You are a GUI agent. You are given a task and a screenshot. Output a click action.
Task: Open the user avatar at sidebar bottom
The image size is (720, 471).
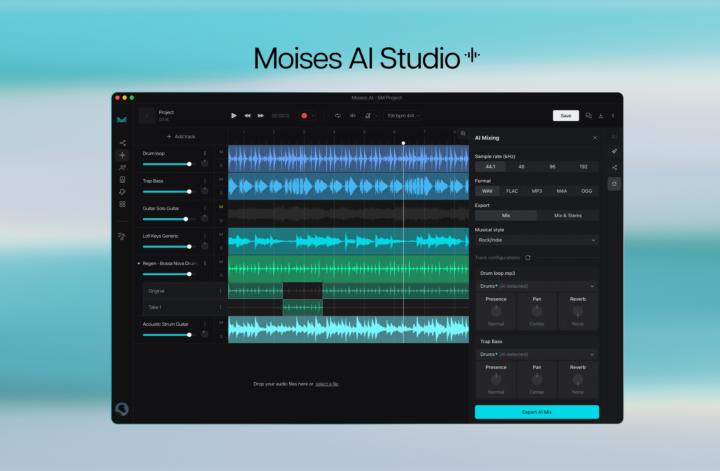122,409
